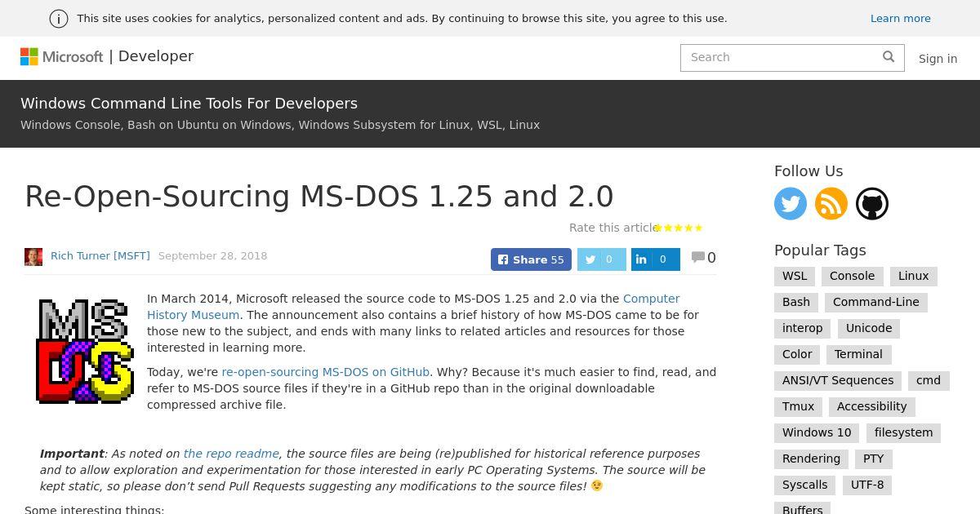This screenshot has height=514, width=980.
Task: Open Windows Command Line Tools For Developers blog
Action: tap(189, 104)
